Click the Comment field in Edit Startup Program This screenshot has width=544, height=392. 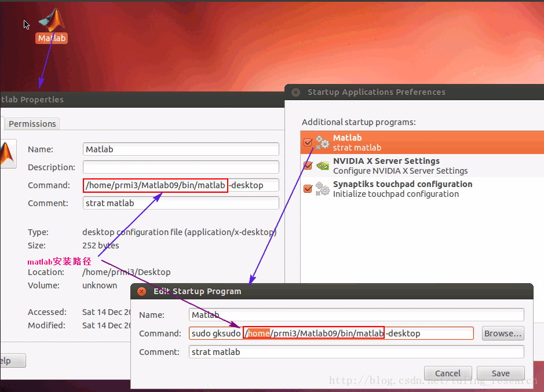pyautogui.click(x=356, y=352)
